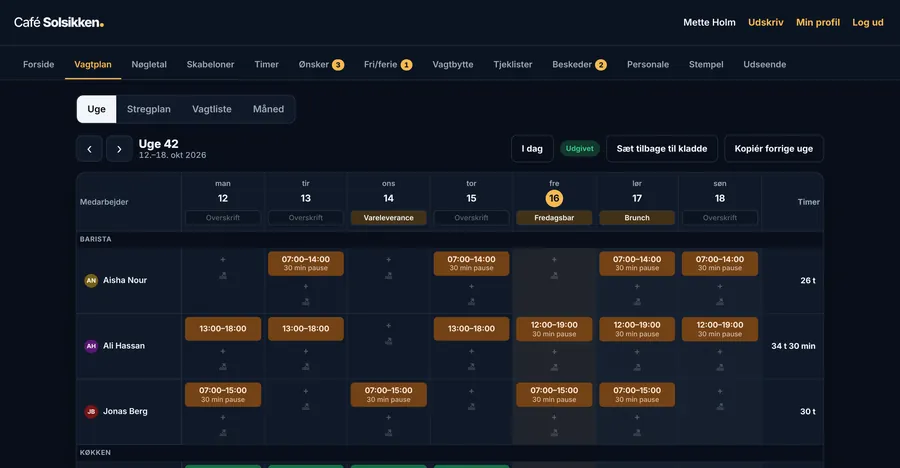
Task: Click the Overskrift field for Thursday 15
Action: point(471,218)
